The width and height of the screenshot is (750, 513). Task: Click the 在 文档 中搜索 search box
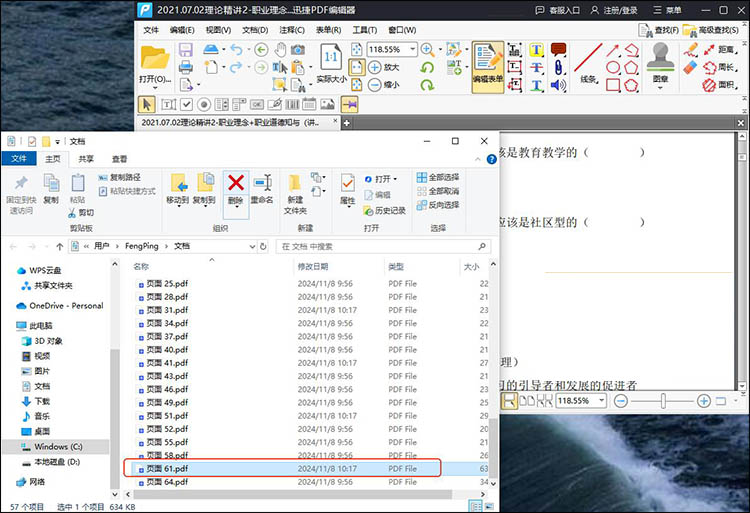pyautogui.click(x=383, y=246)
